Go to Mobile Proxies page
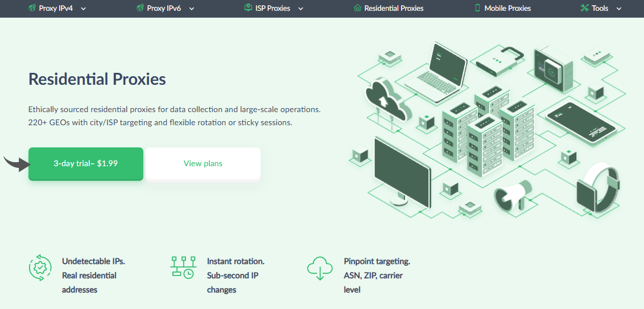Image resolution: width=644 pixels, height=309 pixels. [x=507, y=8]
